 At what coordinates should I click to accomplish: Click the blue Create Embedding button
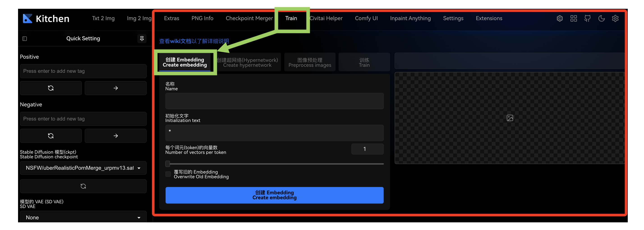(x=274, y=195)
